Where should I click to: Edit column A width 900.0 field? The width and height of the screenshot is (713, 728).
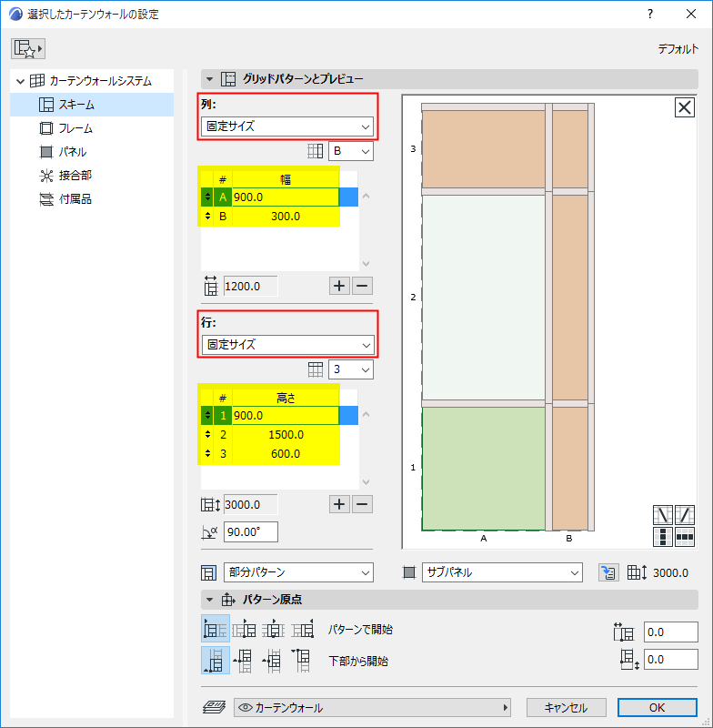click(x=286, y=197)
